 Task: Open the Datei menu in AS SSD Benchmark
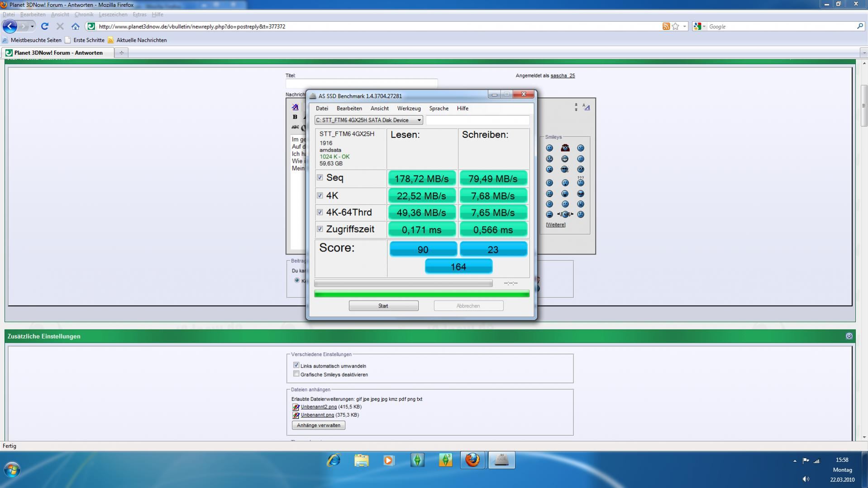pos(322,109)
